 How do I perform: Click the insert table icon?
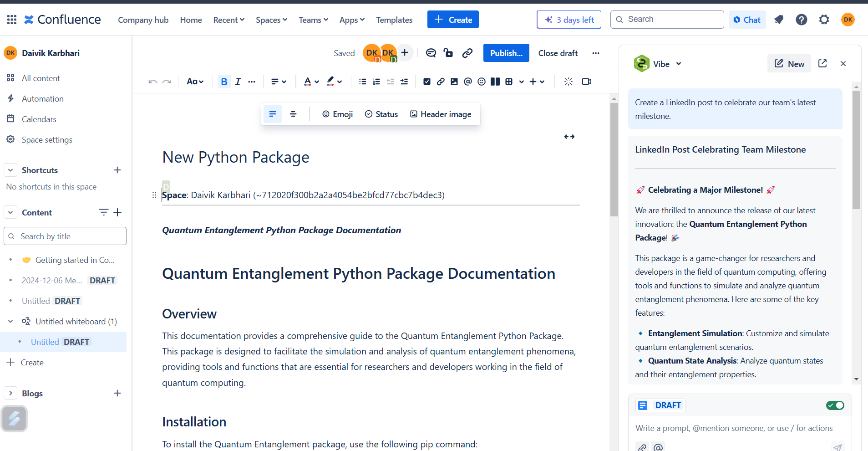(x=509, y=82)
